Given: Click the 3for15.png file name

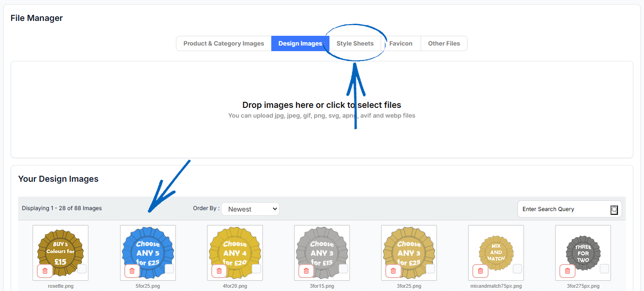Looking at the screenshot, I should (x=322, y=286).
